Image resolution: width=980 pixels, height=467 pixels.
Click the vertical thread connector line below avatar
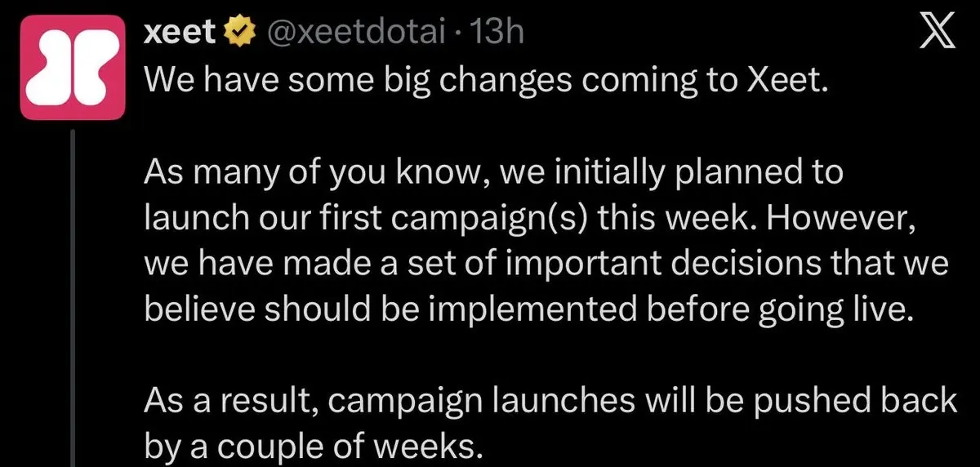(73, 299)
